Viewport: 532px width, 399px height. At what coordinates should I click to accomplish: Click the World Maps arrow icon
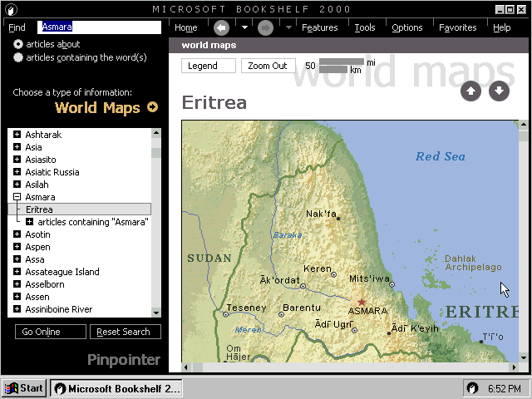click(x=152, y=107)
